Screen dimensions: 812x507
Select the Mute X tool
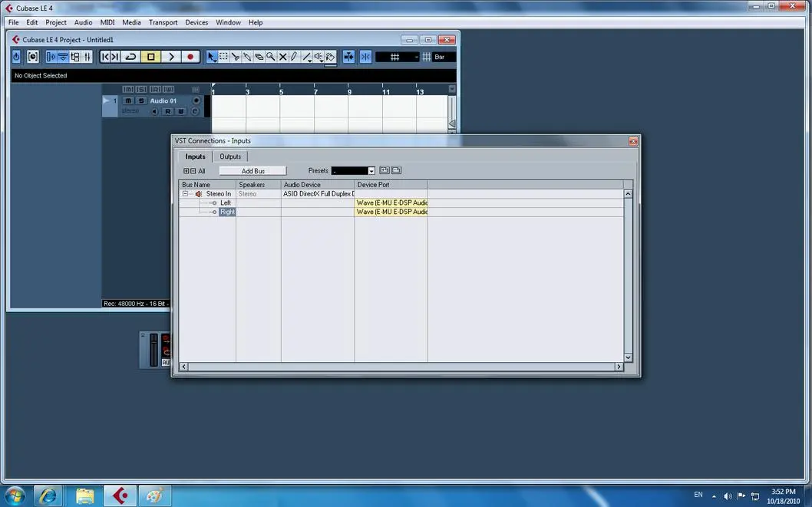tap(282, 57)
